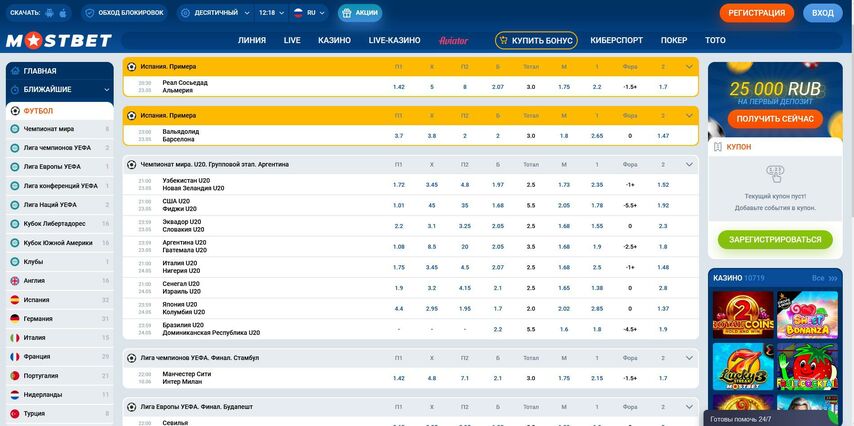Click the Обход блокировок shield icon
The width and height of the screenshot is (854, 426).
coord(90,13)
